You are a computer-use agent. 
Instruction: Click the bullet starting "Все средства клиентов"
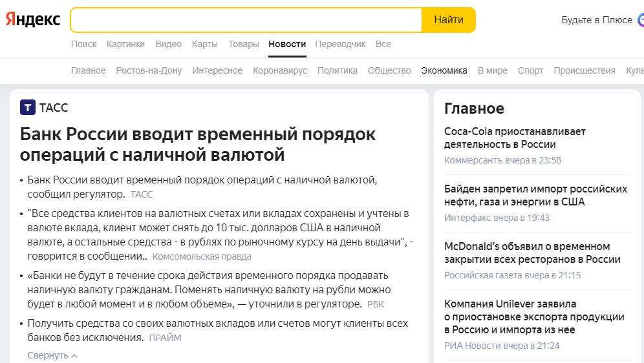pos(220,234)
